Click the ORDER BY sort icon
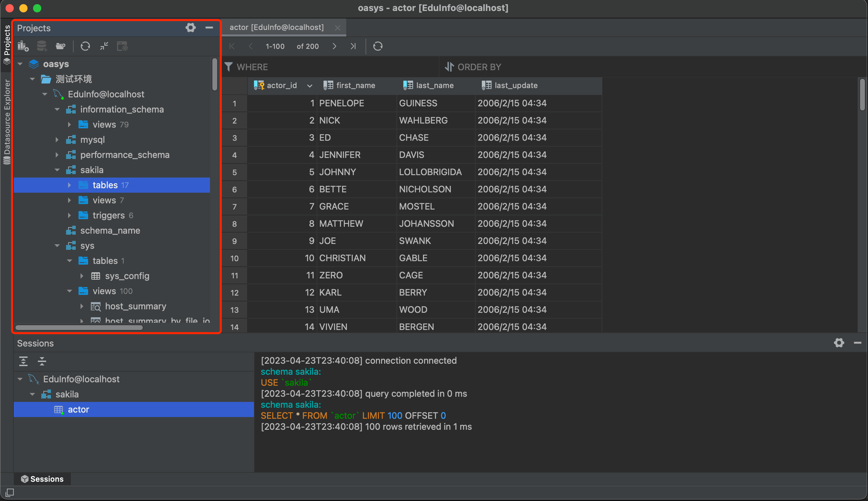Image resolution: width=868 pixels, height=501 pixels. pyautogui.click(x=449, y=67)
